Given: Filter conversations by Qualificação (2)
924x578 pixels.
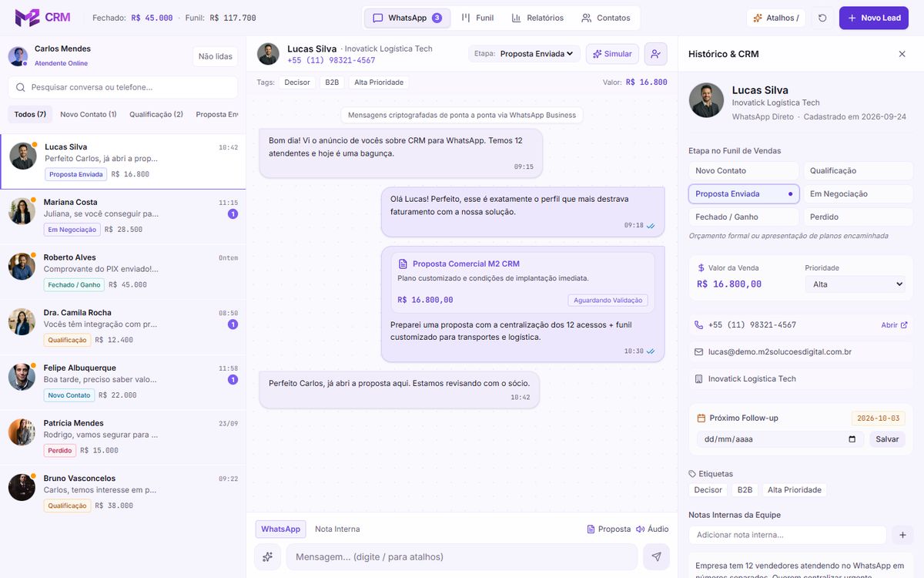Looking at the screenshot, I should coord(156,114).
